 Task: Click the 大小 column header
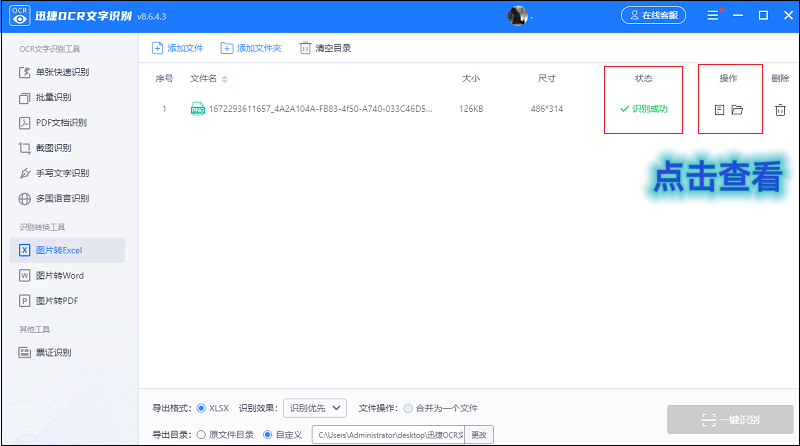point(471,78)
